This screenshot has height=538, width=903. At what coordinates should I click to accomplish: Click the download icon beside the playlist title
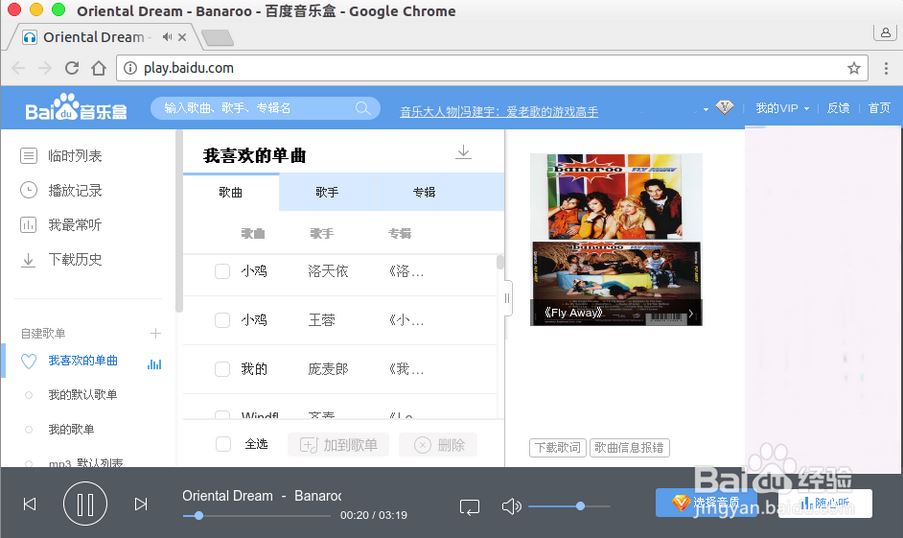point(464,152)
